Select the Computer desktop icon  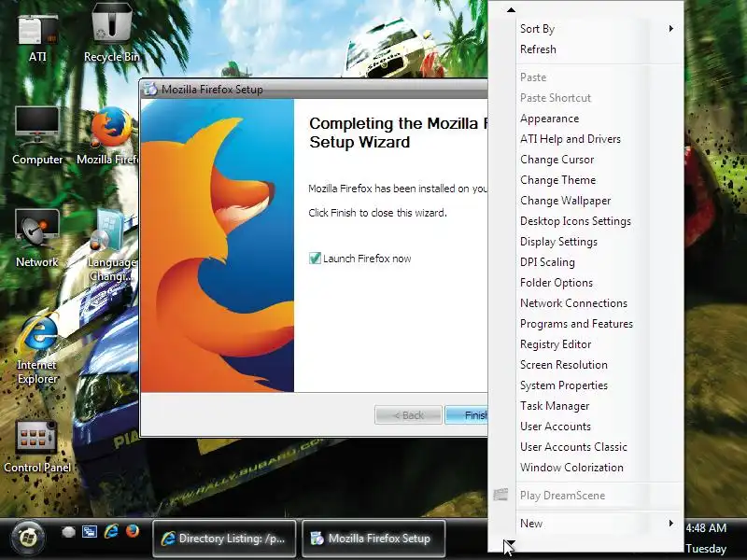(x=37, y=135)
